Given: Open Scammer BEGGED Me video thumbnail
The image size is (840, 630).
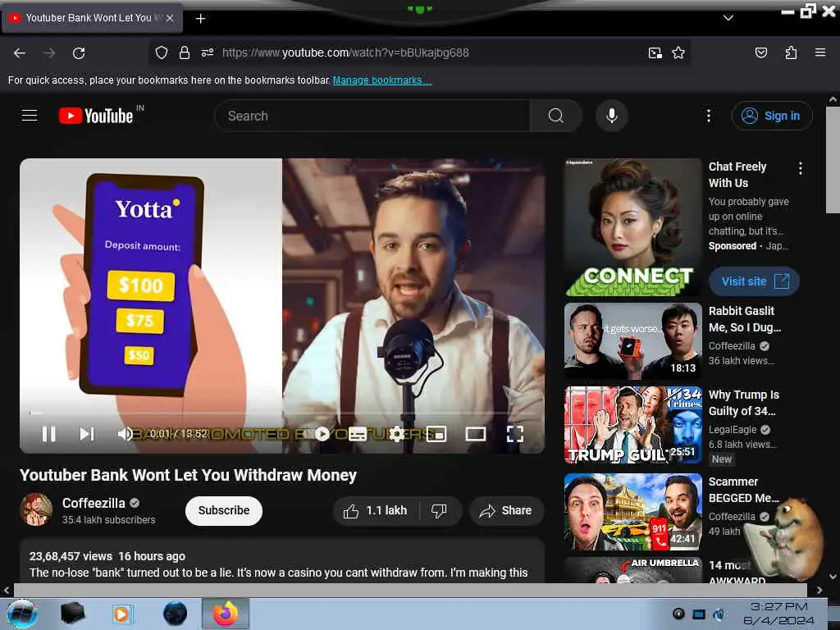Looking at the screenshot, I should click(632, 512).
